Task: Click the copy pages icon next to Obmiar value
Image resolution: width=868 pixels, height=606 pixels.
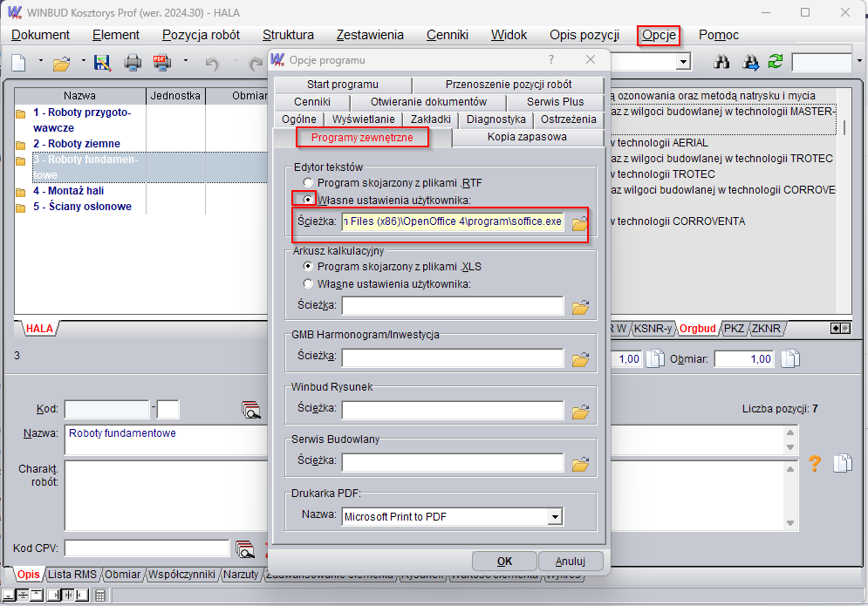Action: click(x=790, y=358)
